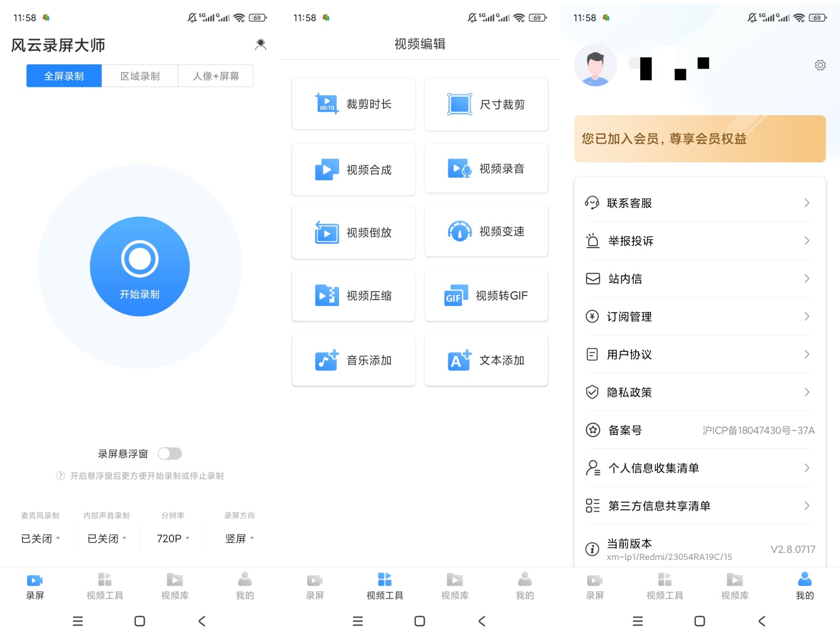Image resolution: width=840 pixels, height=638 pixels.
Task: Tap the 开始录制 start recording button
Action: [x=140, y=266]
